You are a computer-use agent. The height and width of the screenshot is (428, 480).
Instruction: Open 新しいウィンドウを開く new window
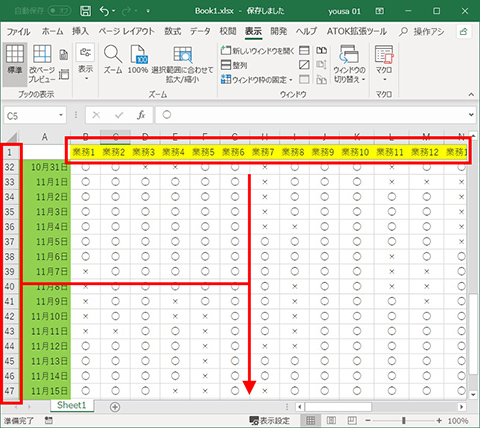[x=257, y=51]
